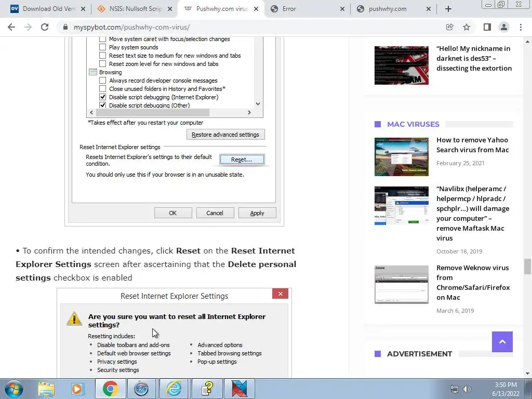Click the page scrollbar thumb

point(527,267)
